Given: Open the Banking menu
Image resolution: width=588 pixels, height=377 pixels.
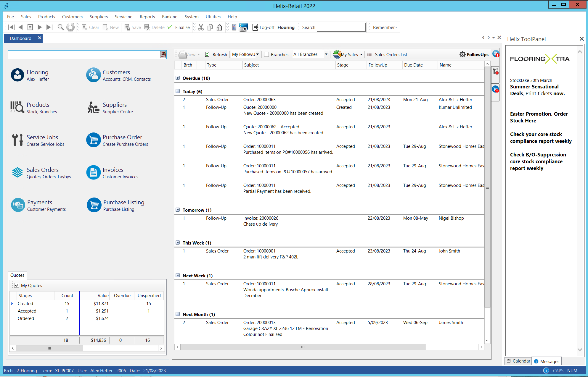Looking at the screenshot, I should tap(170, 17).
